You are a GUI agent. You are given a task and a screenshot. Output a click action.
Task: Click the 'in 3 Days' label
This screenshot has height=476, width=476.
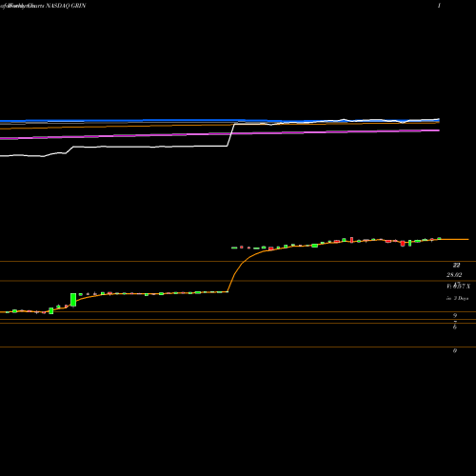click(x=458, y=298)
